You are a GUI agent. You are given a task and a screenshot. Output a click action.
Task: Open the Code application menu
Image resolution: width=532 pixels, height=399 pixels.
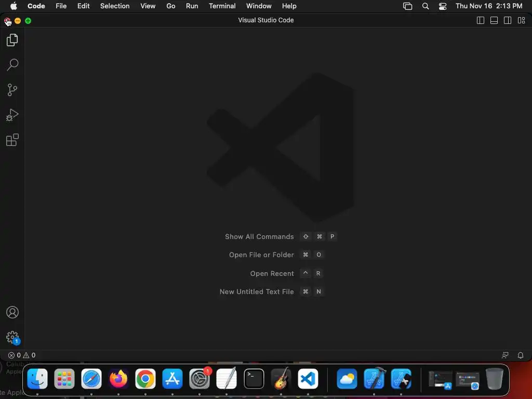pos(36,6)
